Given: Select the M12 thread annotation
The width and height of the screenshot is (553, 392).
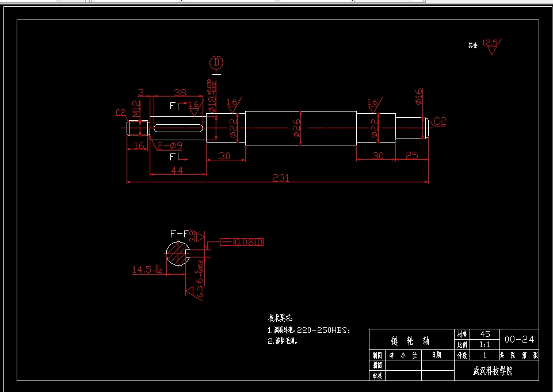Looking at the screenshot, I should point(136,109).
